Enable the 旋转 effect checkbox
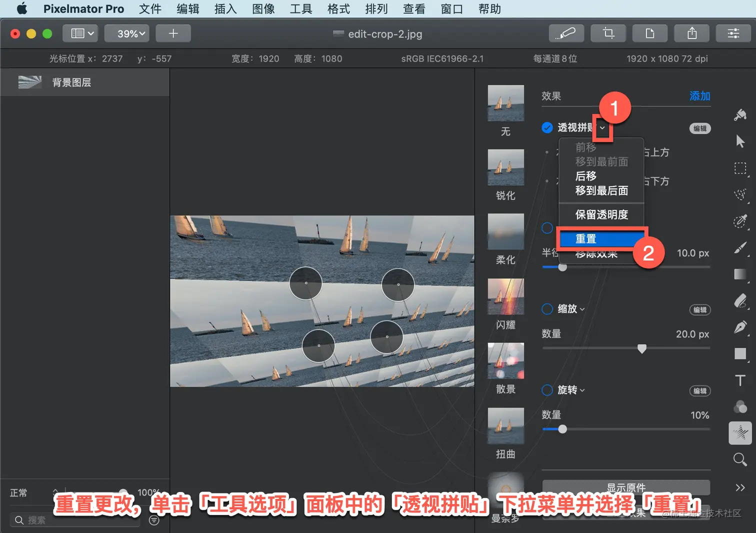Viewport: 756px width, 533px height. pos(547,390)
